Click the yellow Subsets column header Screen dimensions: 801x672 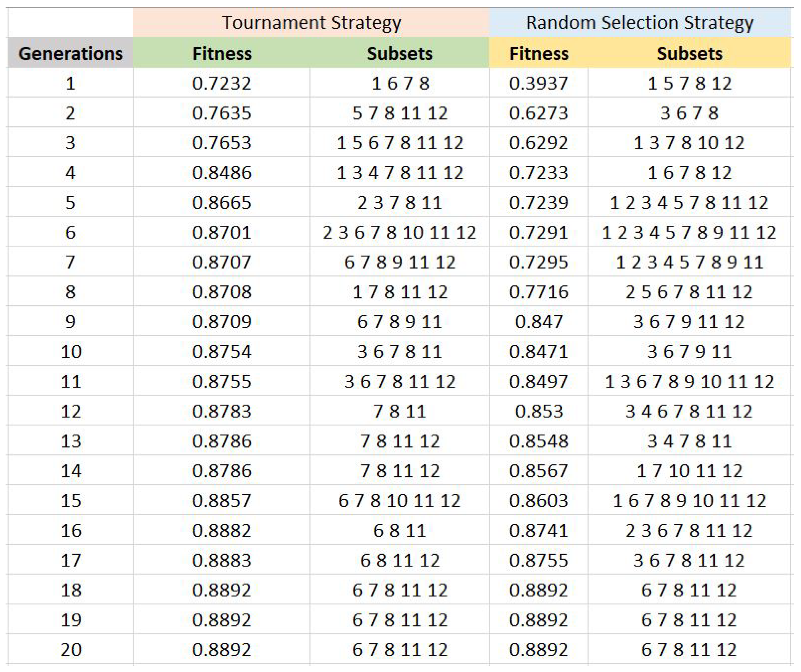(689, 53)
